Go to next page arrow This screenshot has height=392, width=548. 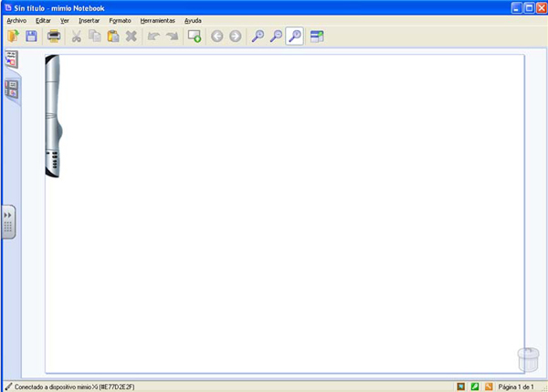236,37
